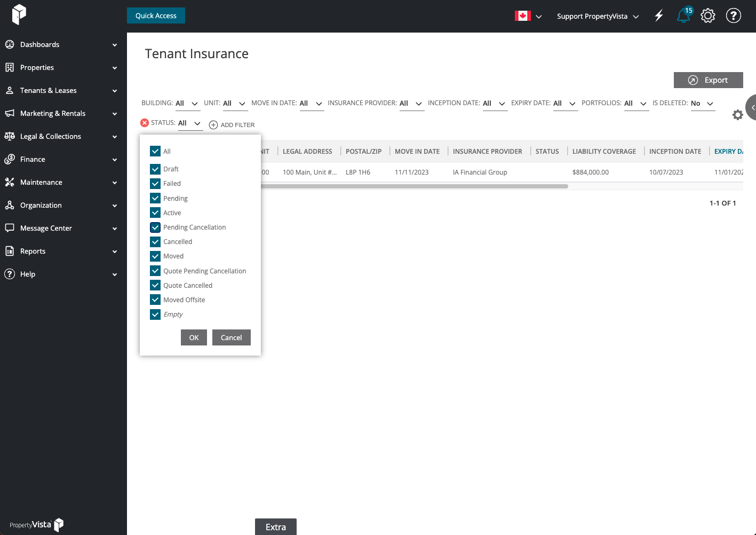This screenshot has height=535, width=756.
Task: Expand the Finance menu
Action: coord(115,160)
